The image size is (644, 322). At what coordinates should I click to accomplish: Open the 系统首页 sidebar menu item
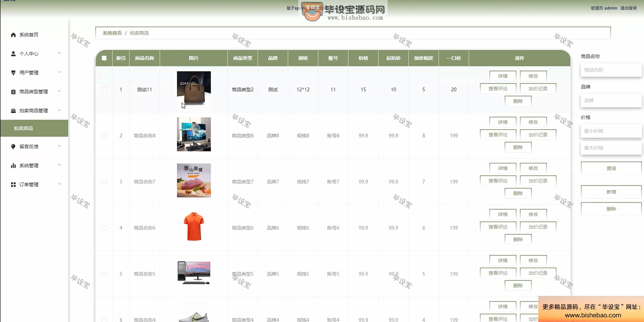[34, 35]
